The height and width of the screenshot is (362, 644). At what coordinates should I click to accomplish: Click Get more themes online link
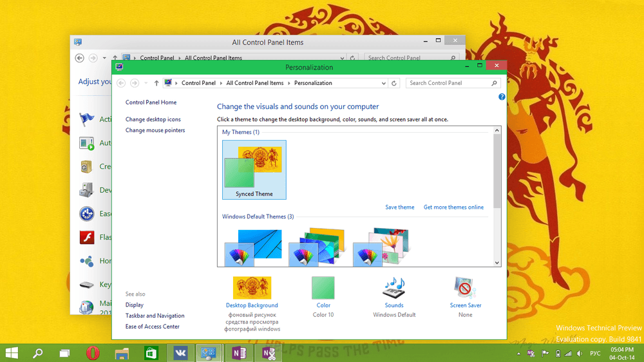[x=453, y=207]
